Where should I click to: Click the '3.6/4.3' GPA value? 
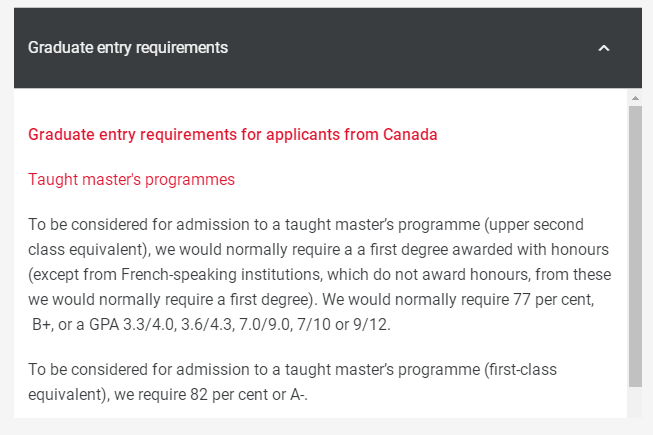click(x=207, y=324)
